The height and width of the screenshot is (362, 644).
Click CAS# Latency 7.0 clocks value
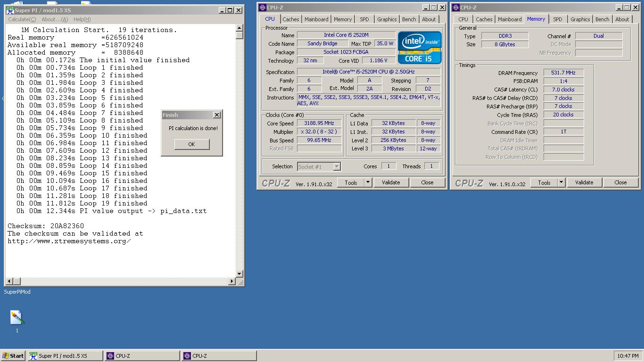(563, 90)
